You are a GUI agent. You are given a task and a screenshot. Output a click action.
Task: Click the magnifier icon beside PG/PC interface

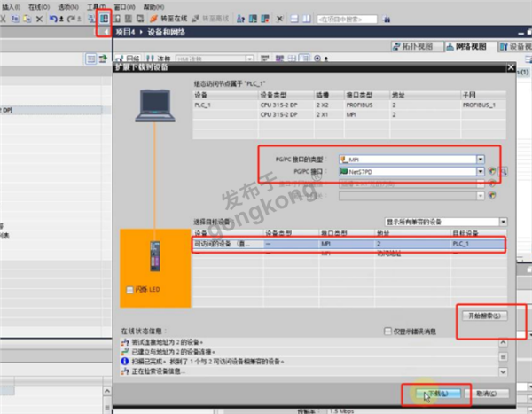pyautogui.click(x=504, y=171)
